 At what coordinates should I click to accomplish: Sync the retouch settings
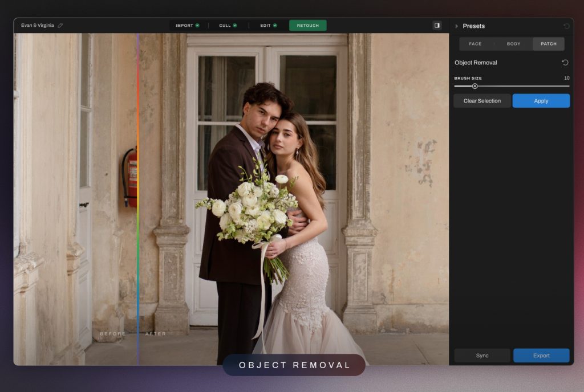[x=482, y=356]
